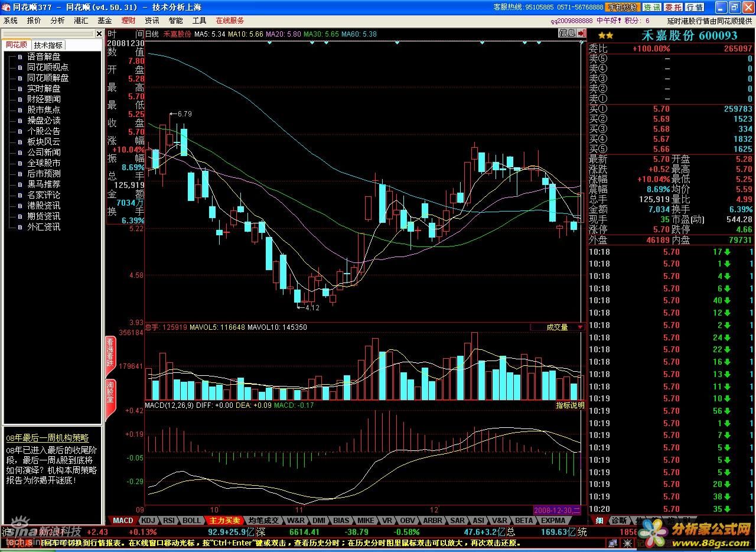This screenshot has height=552, width=756.
Task: Open the 信息 info button
Action: pos(567,33)
